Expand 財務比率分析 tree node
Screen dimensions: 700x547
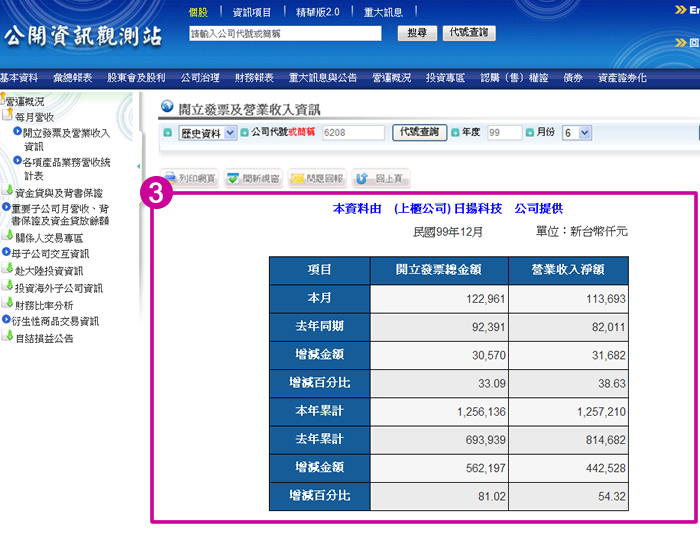point(43,304)
